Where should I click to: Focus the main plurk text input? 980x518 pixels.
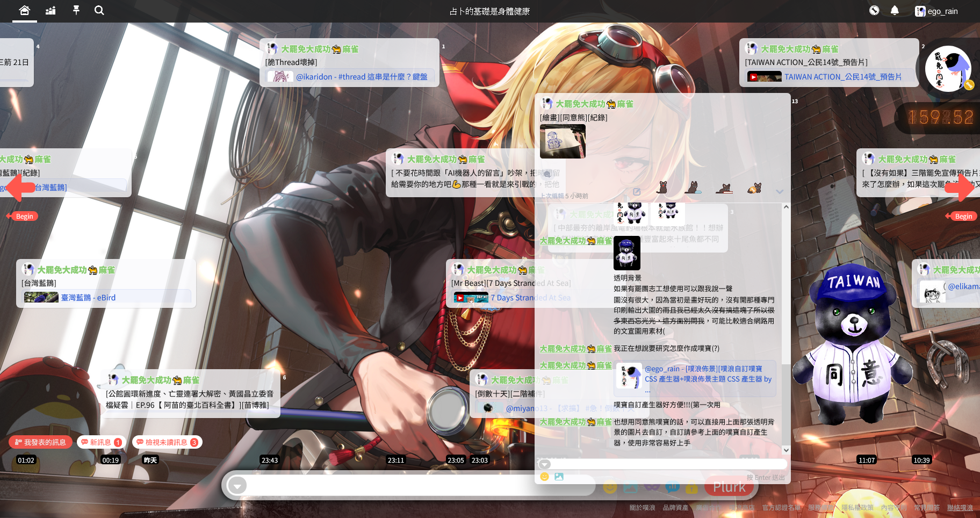pos(422,486)
